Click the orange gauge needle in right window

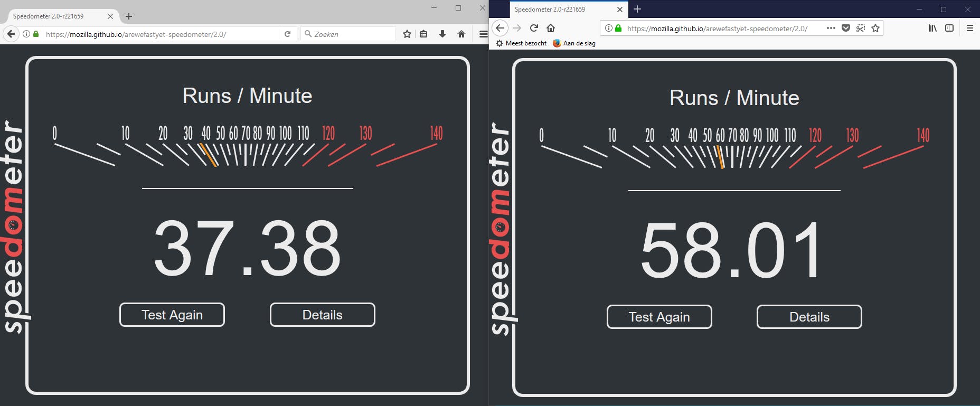[720, 157]
